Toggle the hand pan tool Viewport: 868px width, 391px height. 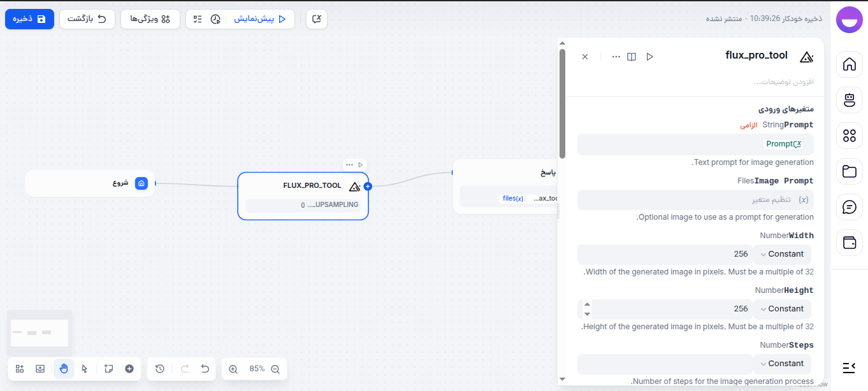(63, 369)
